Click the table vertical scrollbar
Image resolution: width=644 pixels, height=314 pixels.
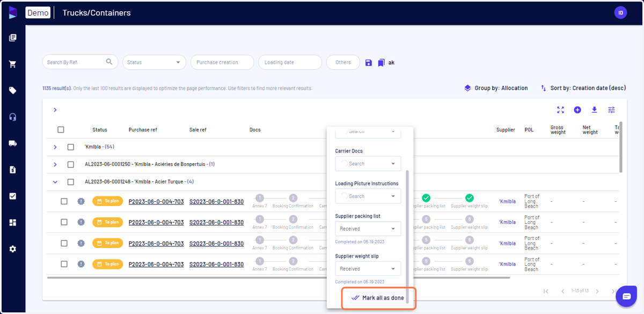click(x=621, y=147)
